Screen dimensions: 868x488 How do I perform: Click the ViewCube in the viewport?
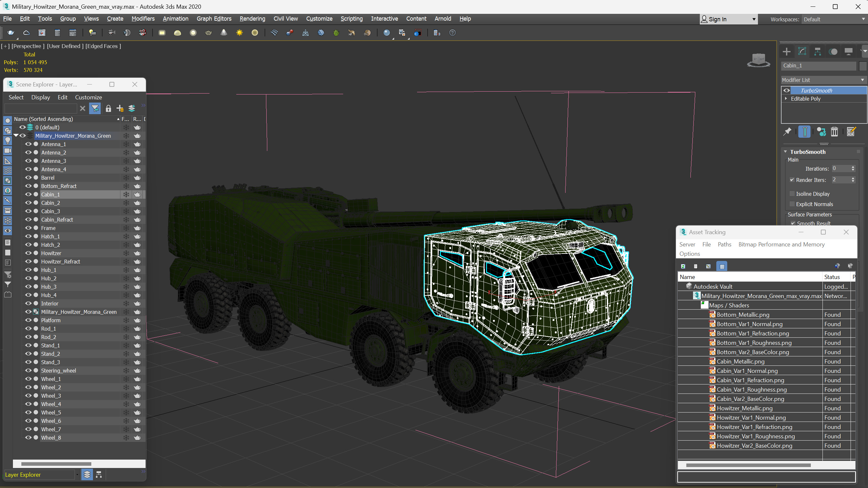pos(759,60)
